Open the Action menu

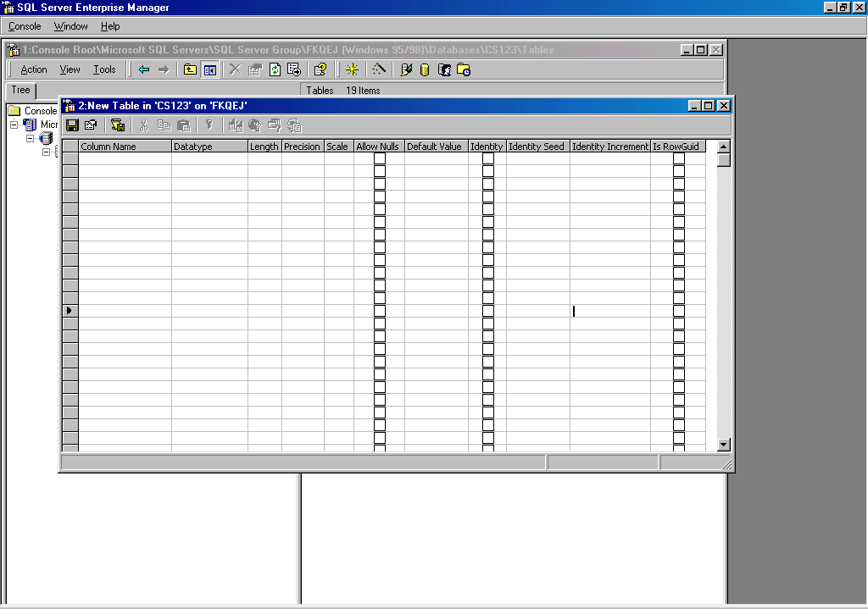pos(34,69)
